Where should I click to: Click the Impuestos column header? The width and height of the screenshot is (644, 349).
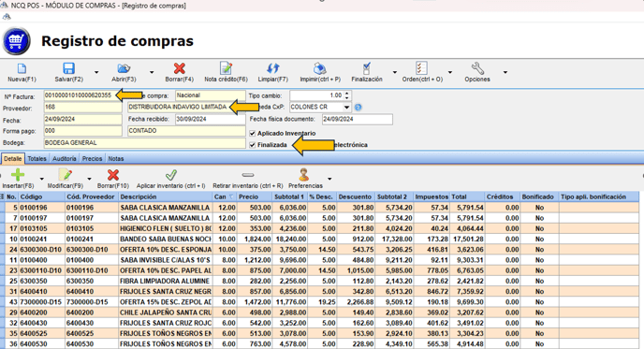click(x=432, y=196)
